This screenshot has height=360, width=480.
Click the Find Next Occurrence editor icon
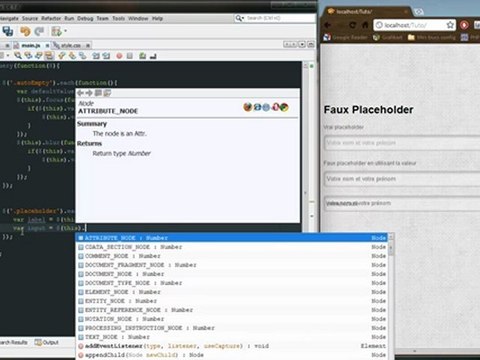click(39, 56)
